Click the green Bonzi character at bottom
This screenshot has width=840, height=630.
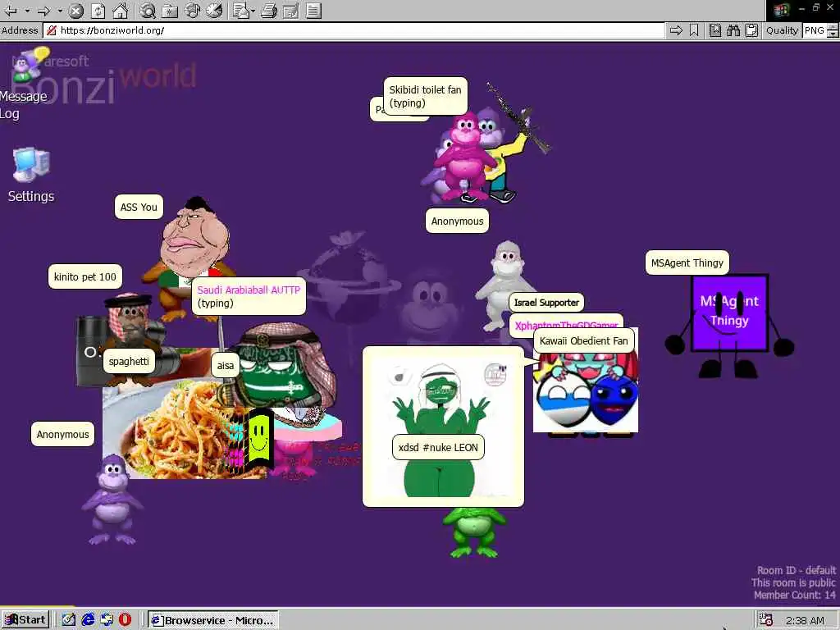(x=473, y=532)
